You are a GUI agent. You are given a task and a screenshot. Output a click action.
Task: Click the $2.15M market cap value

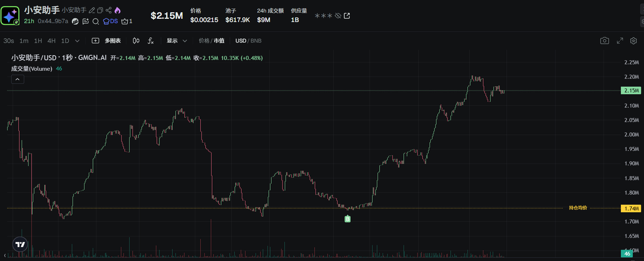[167, 16]
